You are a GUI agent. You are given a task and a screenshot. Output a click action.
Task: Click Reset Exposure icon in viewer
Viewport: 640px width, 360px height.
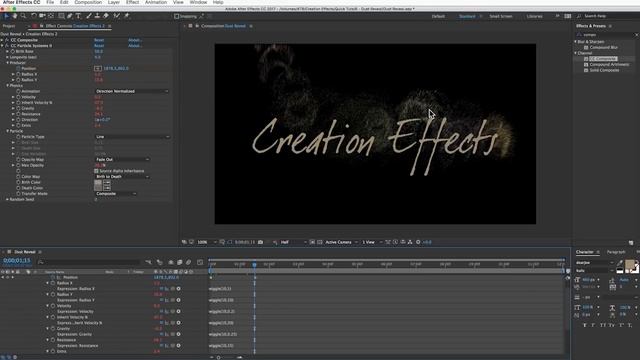[x=418, y=242]
